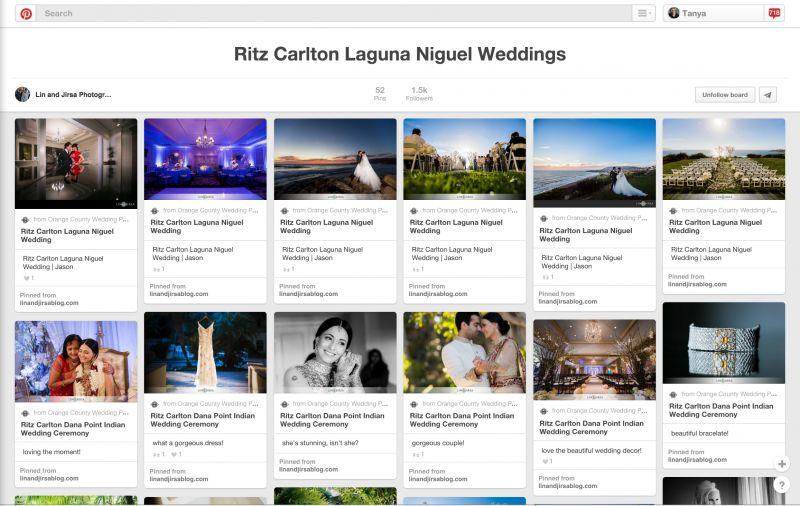Click the Unfollow board button

pyautogui.click(x=724, y=95)
